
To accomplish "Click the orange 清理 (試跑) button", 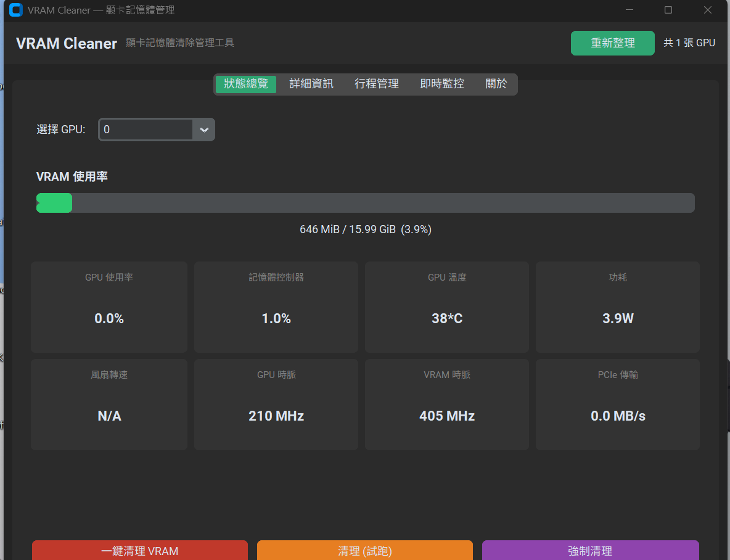I will (365, 551).
